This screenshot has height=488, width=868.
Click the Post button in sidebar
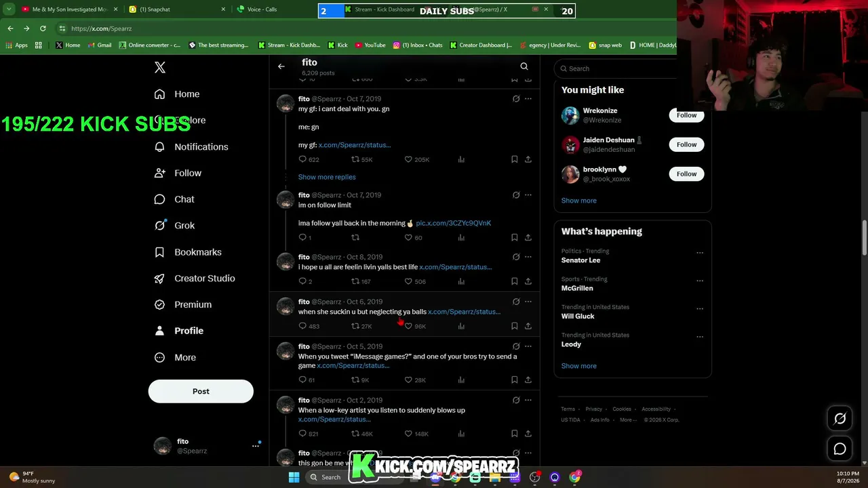[x=201, y=391]
